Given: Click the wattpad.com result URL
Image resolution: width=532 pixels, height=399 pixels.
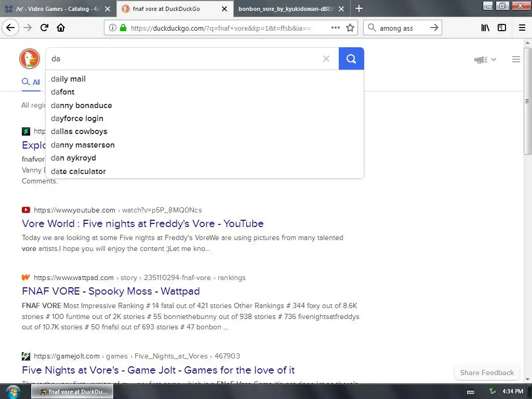Looking at the screenshot, I should pos(139,277).
